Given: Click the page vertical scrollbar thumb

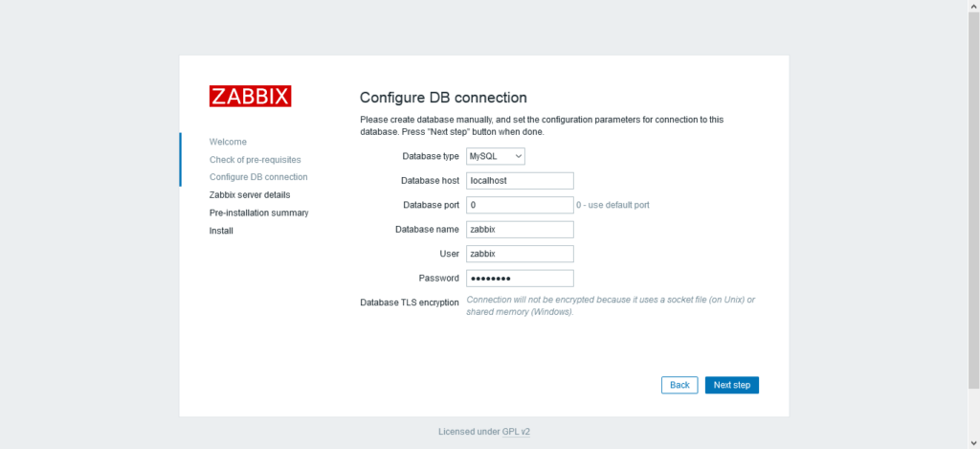Looking at the screenshot, I should 973,199.
